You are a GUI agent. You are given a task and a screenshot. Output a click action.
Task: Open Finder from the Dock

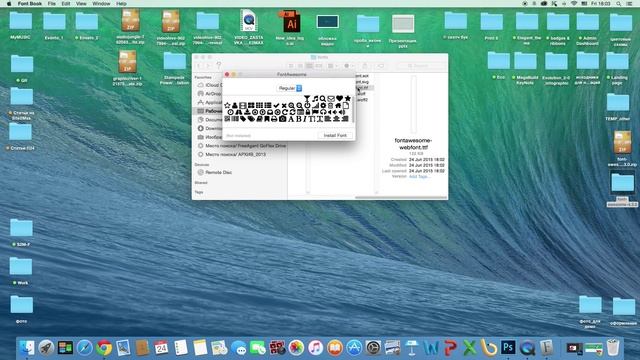27,348
